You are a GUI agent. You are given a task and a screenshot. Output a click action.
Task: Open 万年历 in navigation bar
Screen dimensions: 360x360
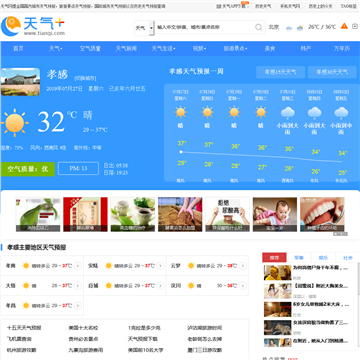click(x=342, y=49)
